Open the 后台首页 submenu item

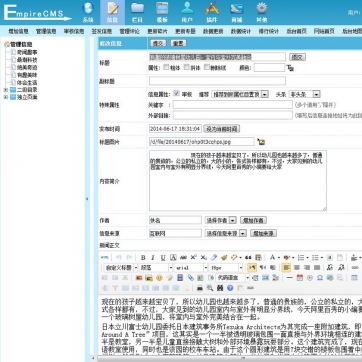[296, 31]
